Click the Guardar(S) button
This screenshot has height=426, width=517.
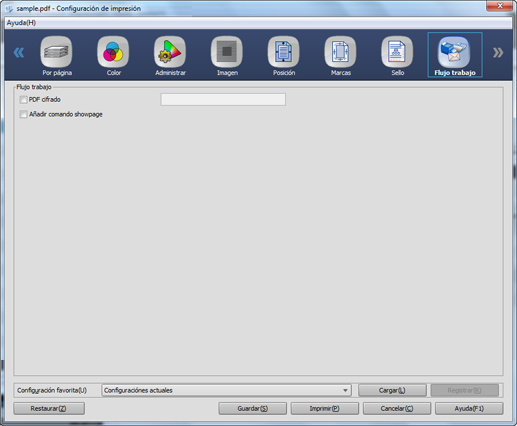[x=252, y=408]
